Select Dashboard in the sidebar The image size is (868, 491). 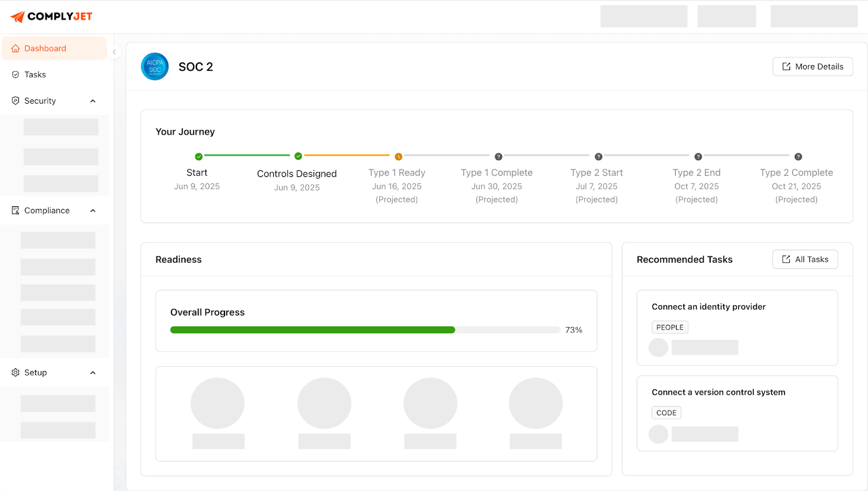tap(45, 48)
